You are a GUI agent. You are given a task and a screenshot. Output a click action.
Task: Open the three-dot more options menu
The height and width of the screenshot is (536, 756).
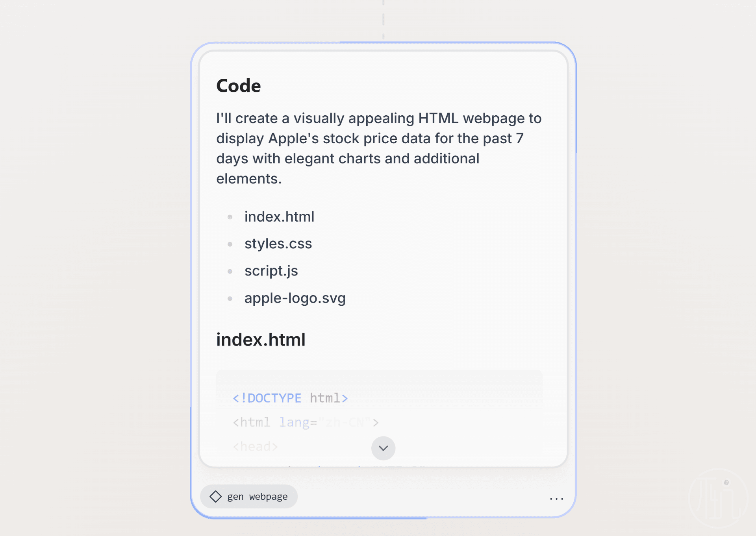[556, 499]
